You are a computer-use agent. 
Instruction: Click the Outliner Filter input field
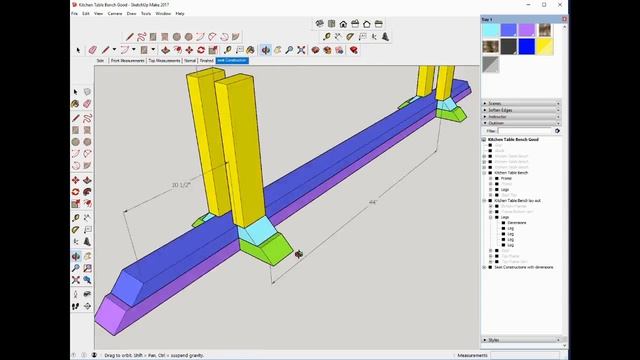click(x=524, y=131)
